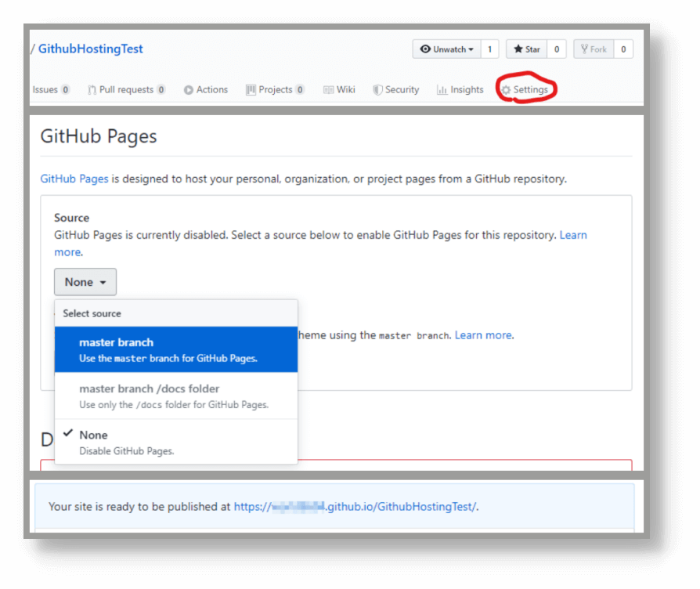Viewport: 700px width, 589px height.
Task: Star the repository
Action: pyautogui.click(x=527, y=49)
